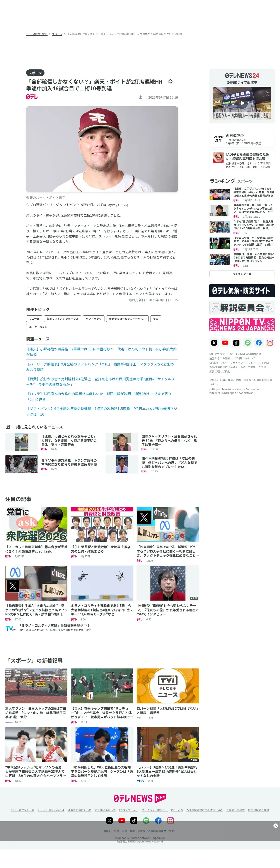
Task: Open テレビ岩手ニュース ロバーツ監督 thumbnail
Action: (x=168, y=686)
